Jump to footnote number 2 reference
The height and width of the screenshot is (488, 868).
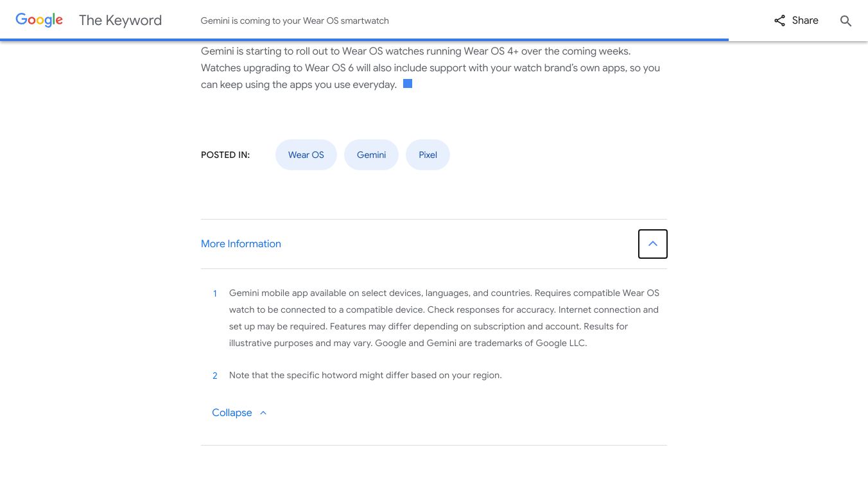click(215, 376)
